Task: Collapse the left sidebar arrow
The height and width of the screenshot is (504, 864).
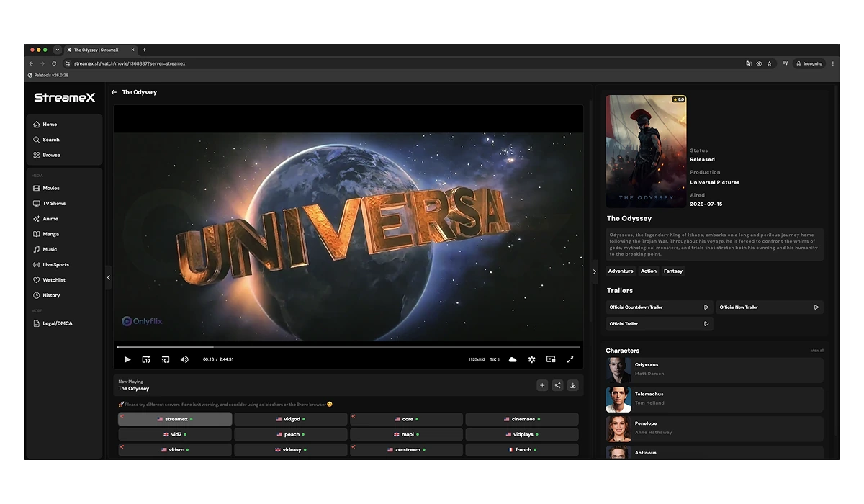Action: tap(109, 277)
